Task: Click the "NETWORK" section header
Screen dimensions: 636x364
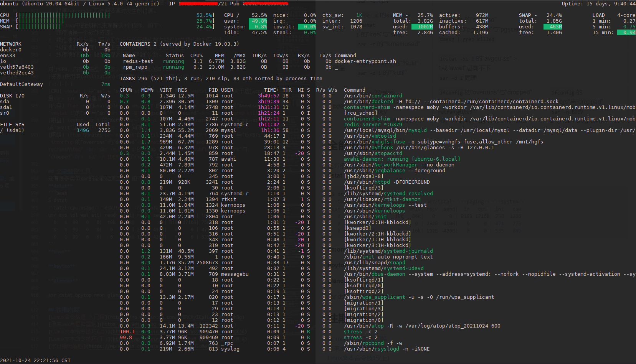Action: pyautogui.click(x=11, y=44)
